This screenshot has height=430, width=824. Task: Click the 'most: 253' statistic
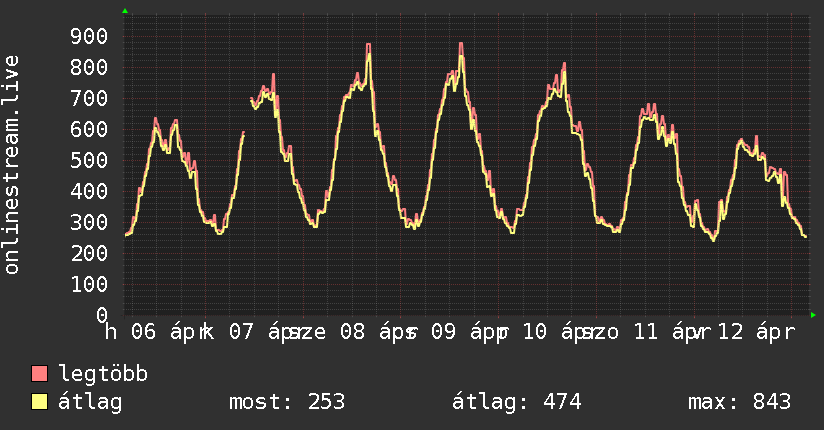[287, 403]
